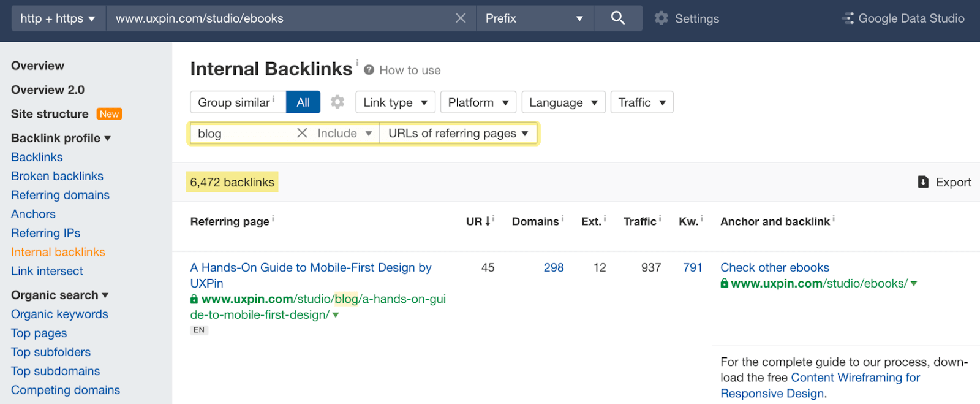Viewport: 980px width, 404px height.
Task: Collapse the Organic search section
Action: [x=60, y=295]
